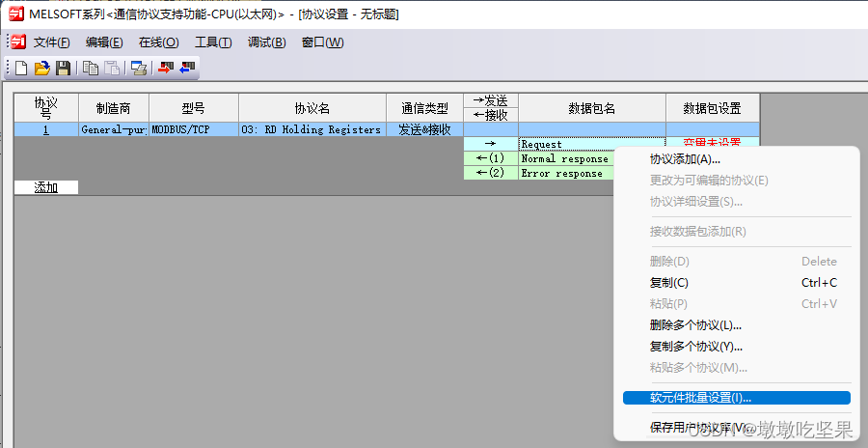Viewport: 868px width, 448px height.
Task: Click the Error response packet cell
Action: point(567,173)
